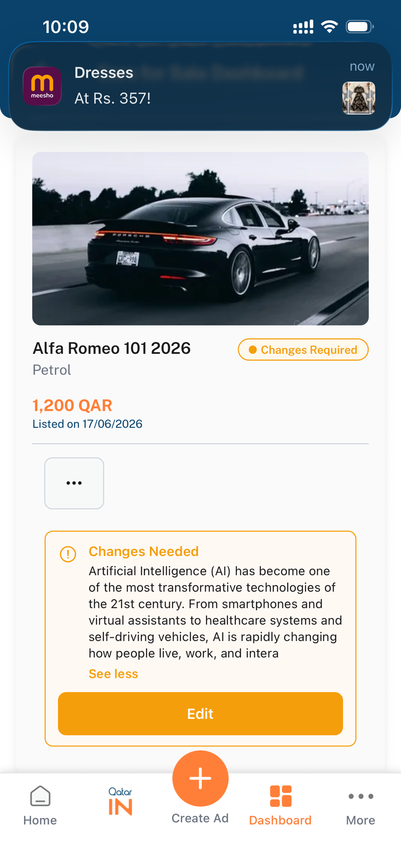401x868 pixels.
Task: Collapse the message with See less
Action: coord(113,674)
